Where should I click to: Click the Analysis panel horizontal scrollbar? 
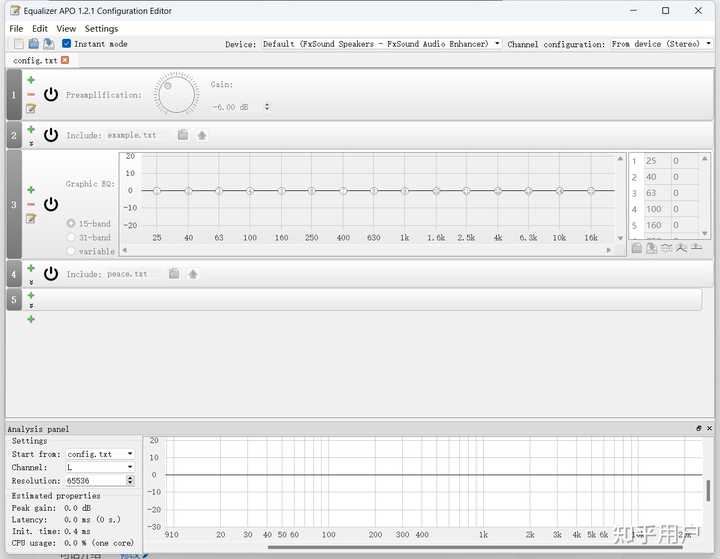tap(475, 547)
